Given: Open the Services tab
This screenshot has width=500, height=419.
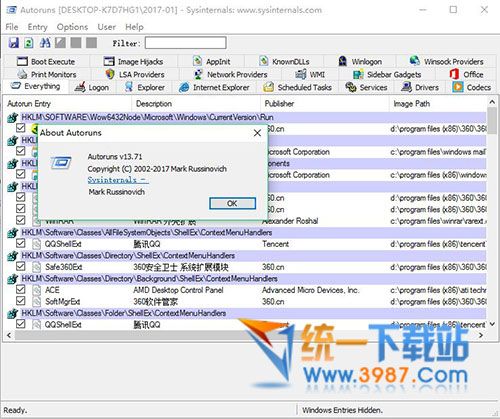Looking at the screenshot, I should (x=366, y=87).
